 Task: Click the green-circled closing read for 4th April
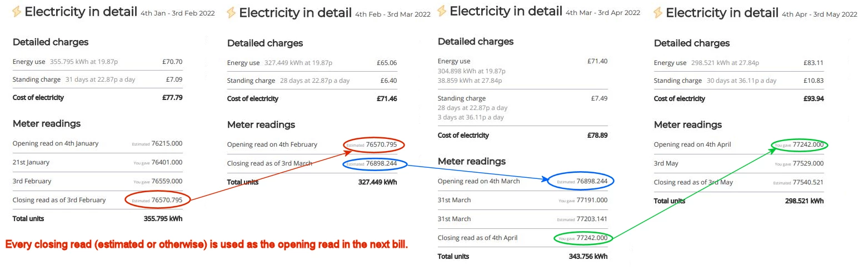583,238
